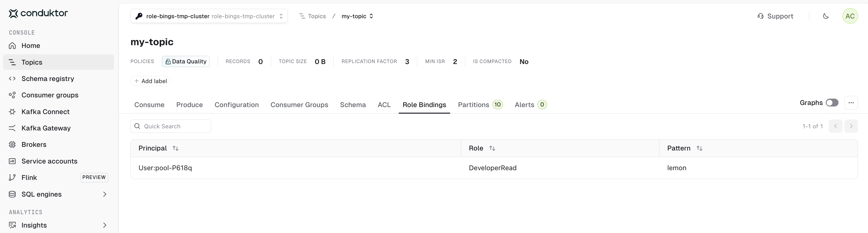Click the Conduktor logo
868x233 pixels.
tap(38, 13)
